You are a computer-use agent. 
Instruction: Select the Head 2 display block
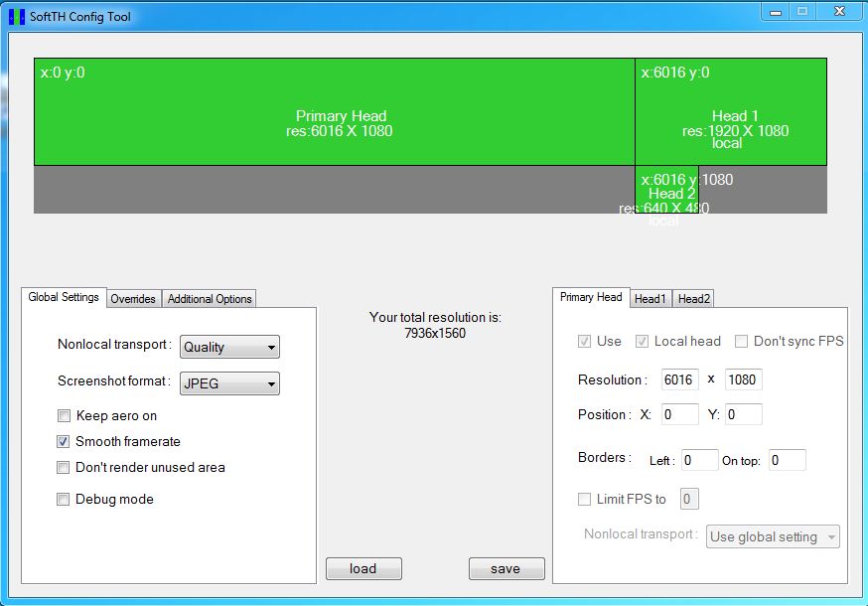(x=666, y=190)
